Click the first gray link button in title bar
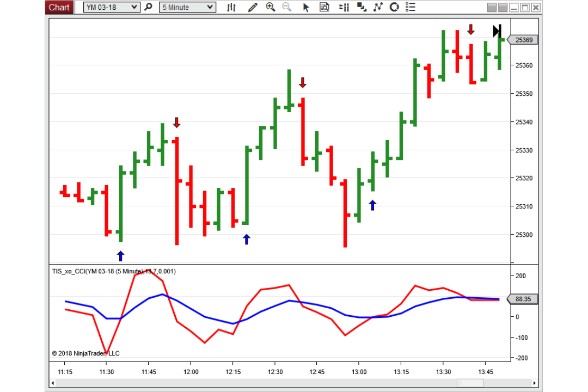This screenshot has width=588, height=392. click(492, 8)
